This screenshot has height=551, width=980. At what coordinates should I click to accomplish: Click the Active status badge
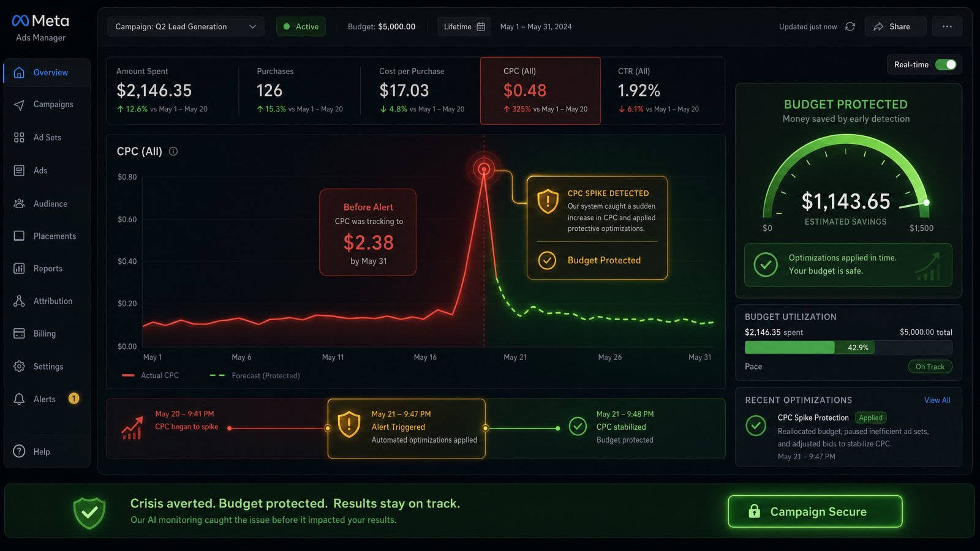coord(301,26)
